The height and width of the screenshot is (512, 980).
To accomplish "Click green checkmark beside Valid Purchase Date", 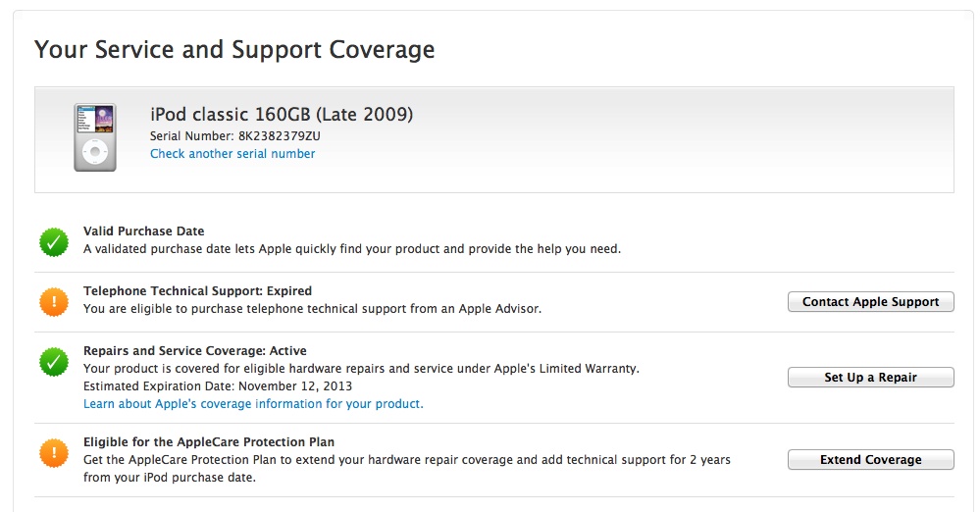I will (54, 241).
